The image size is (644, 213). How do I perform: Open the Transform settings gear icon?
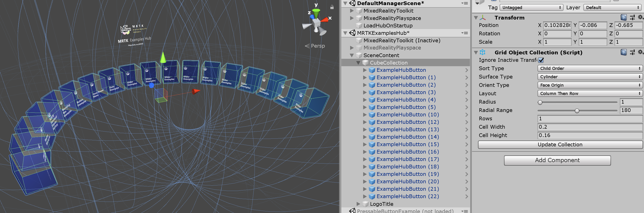pos(641,17)
